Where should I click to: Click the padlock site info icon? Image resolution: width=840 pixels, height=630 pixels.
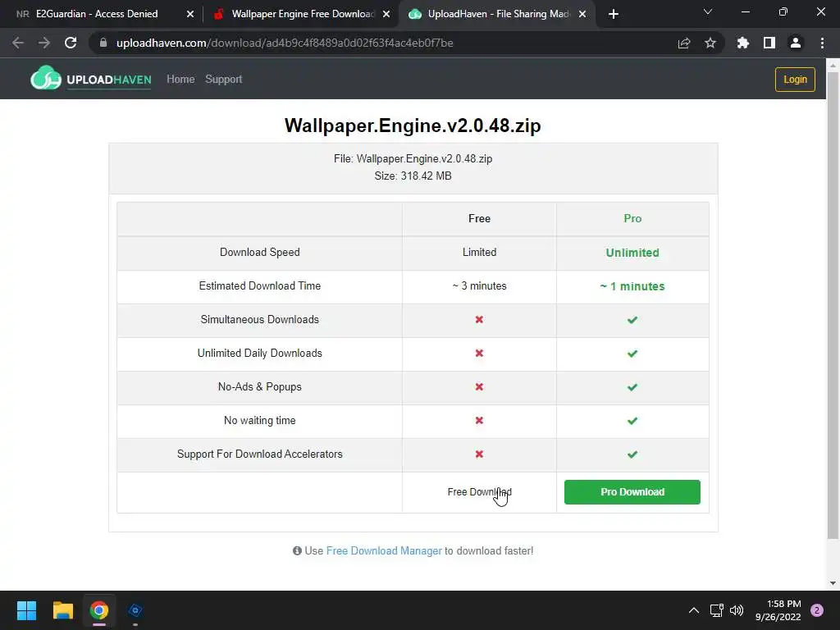click(x=103, y=43)
